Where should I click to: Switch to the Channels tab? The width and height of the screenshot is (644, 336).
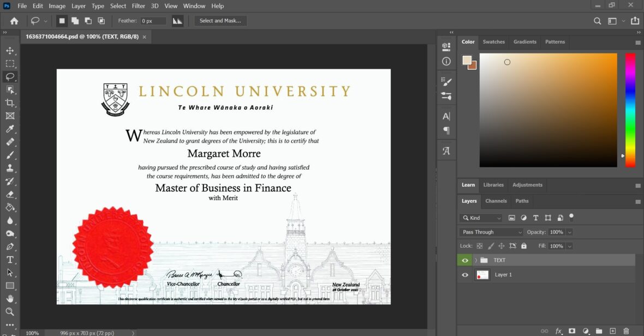pyautogui.click(x=496, y=201)
